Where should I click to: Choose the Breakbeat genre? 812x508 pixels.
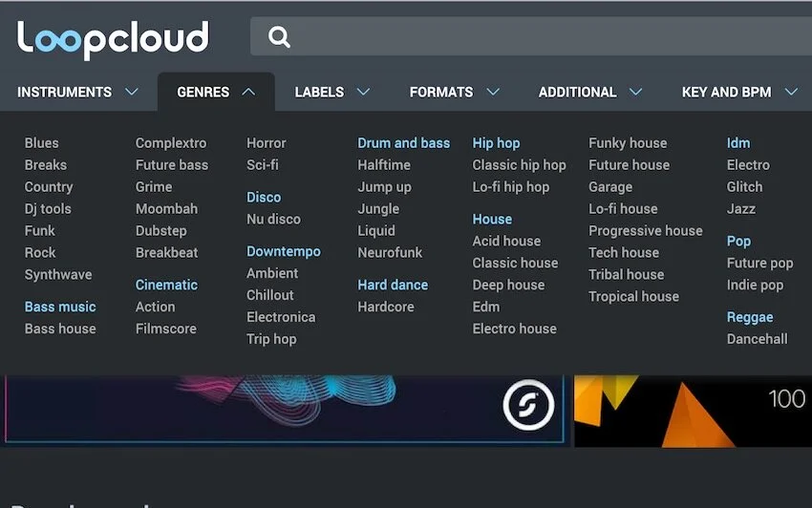[167, 253]
